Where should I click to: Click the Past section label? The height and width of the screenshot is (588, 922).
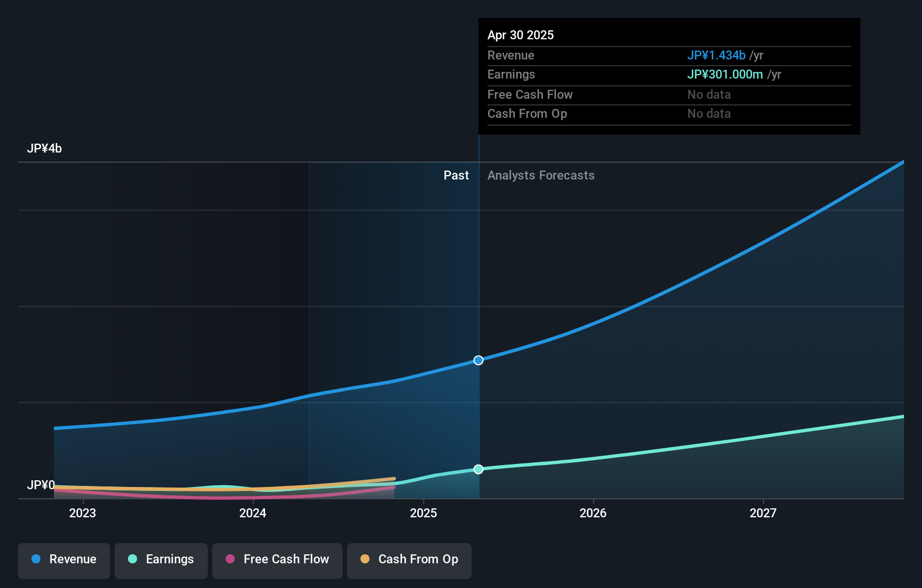tap(456, 176)
